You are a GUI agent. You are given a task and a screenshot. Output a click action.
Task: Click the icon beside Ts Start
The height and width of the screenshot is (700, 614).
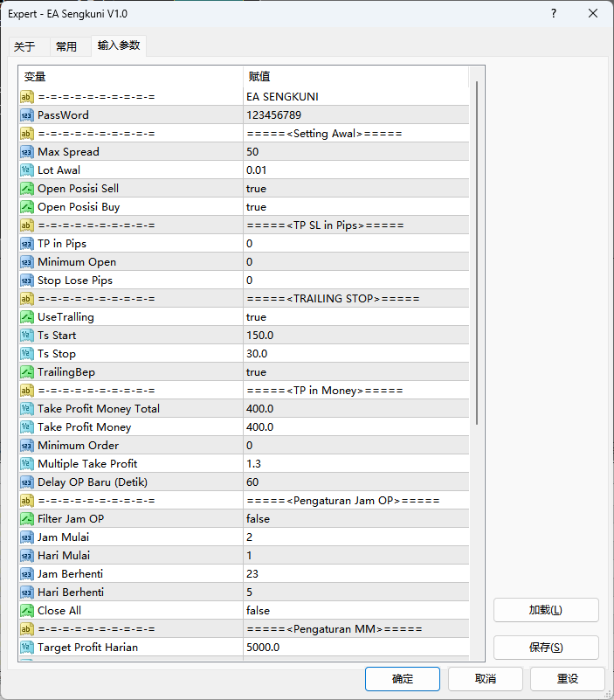27,336
